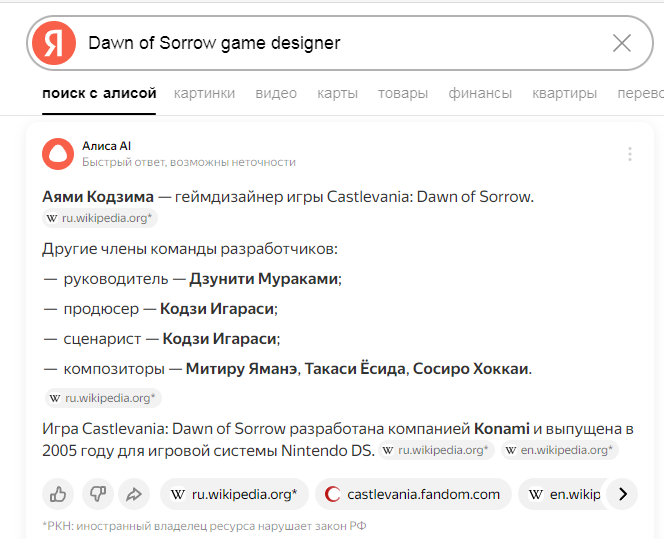
Task: Click the name 'Аями Кодзима'
Action: (98, 197)
